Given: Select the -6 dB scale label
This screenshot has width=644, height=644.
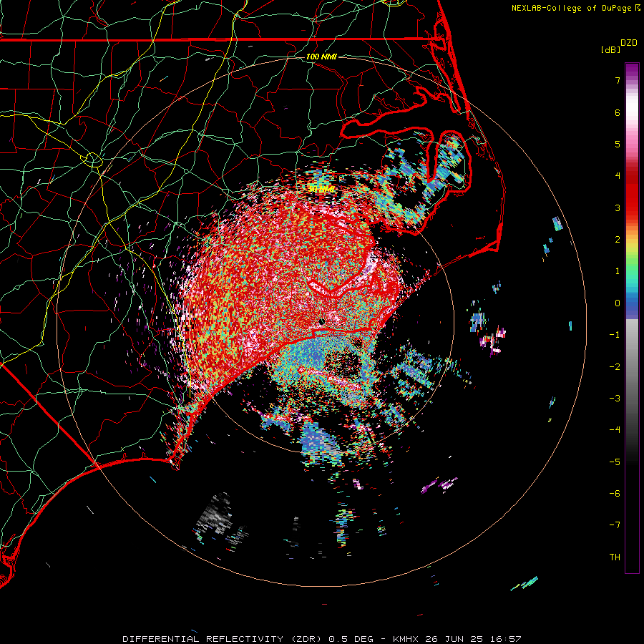Looking at the screenshot, I should (615, 494).
